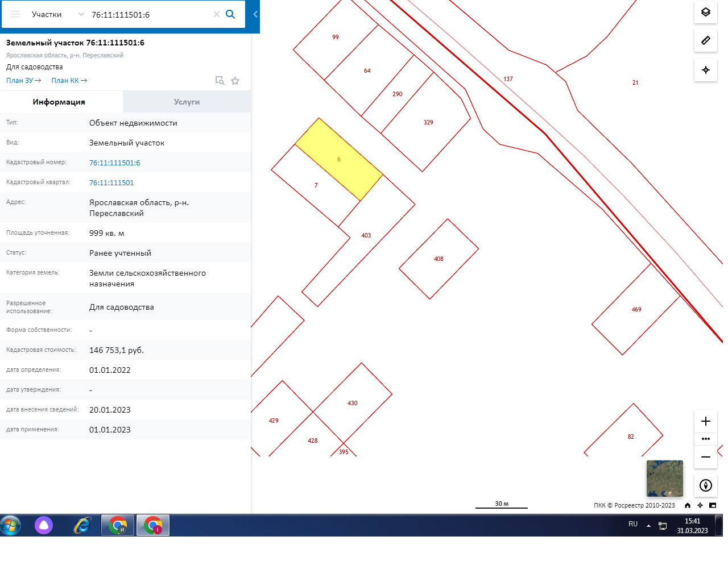Open the Участки search type dropdown
728x582 pixels.
point(58,14)
